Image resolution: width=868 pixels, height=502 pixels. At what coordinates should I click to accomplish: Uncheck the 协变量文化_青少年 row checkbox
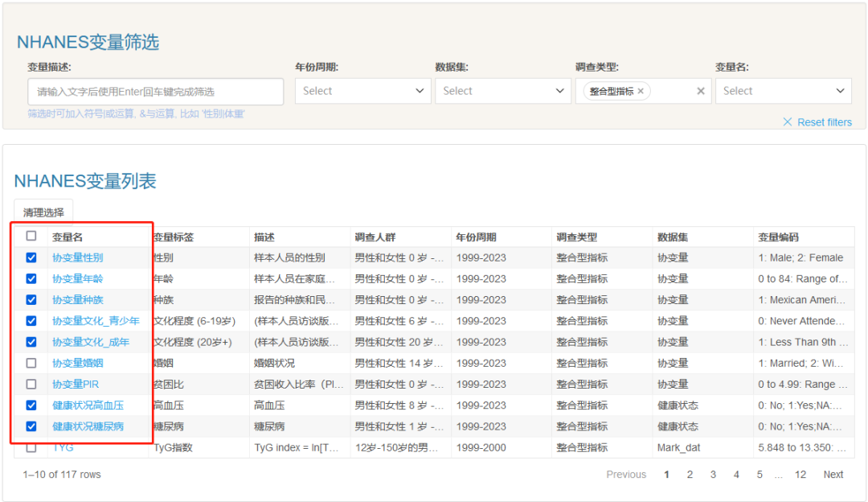point(31,321)
